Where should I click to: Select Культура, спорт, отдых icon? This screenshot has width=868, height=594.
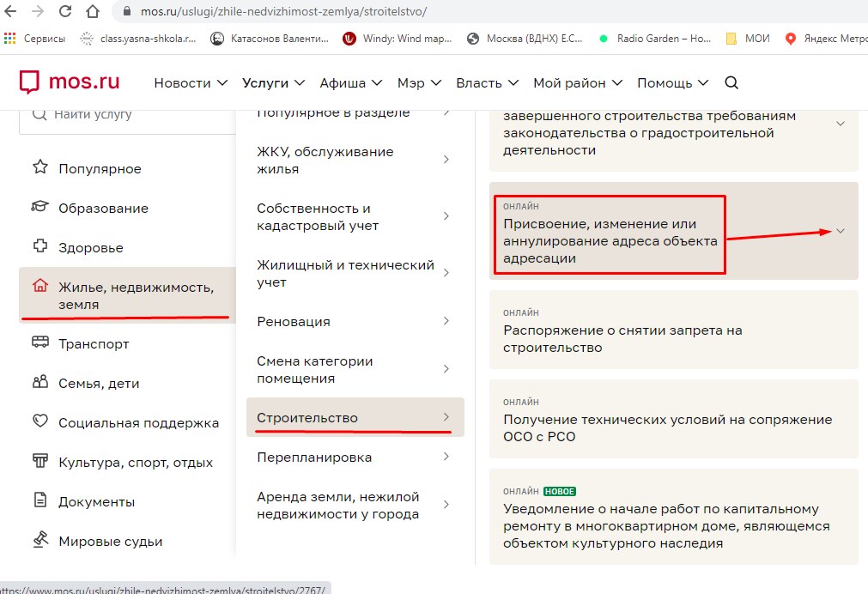tap(39, 461)
